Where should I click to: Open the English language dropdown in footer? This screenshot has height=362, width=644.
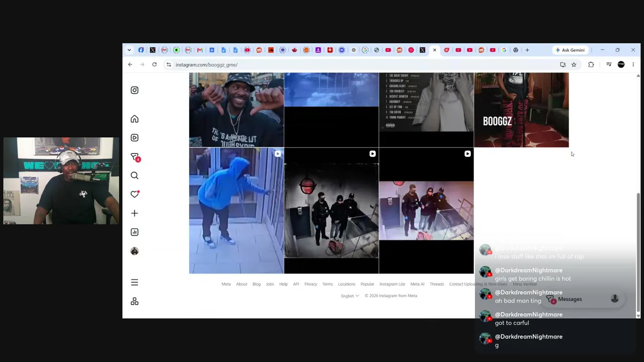pos(350,296)
